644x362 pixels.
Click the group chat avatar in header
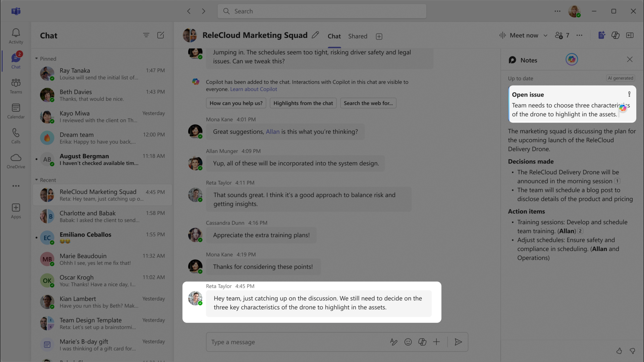[x=190, y=35]
